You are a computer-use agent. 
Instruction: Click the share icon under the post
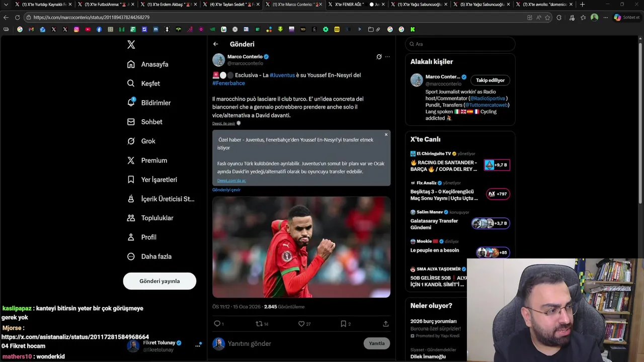tap(385, 324)
